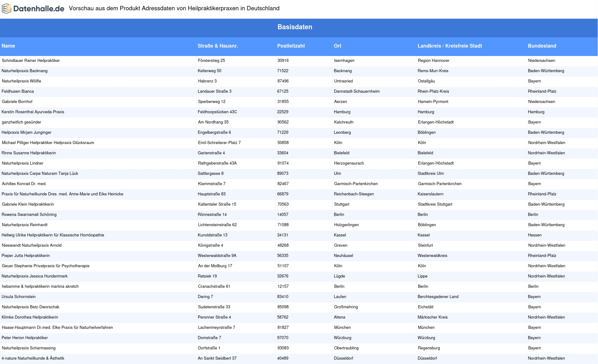Select the Bundesland column header
Screen dimensions: 598x364
pyautogui.click(x=542, y=46)
